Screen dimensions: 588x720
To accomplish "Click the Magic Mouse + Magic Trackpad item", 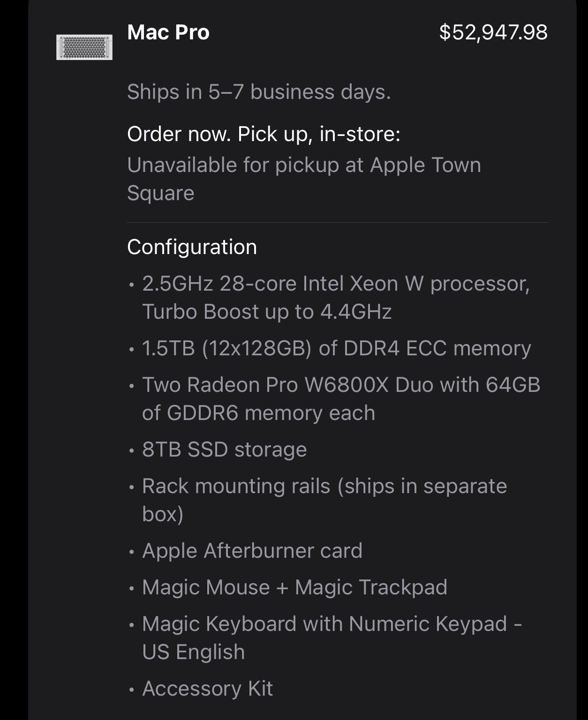I will coord(294,587).
